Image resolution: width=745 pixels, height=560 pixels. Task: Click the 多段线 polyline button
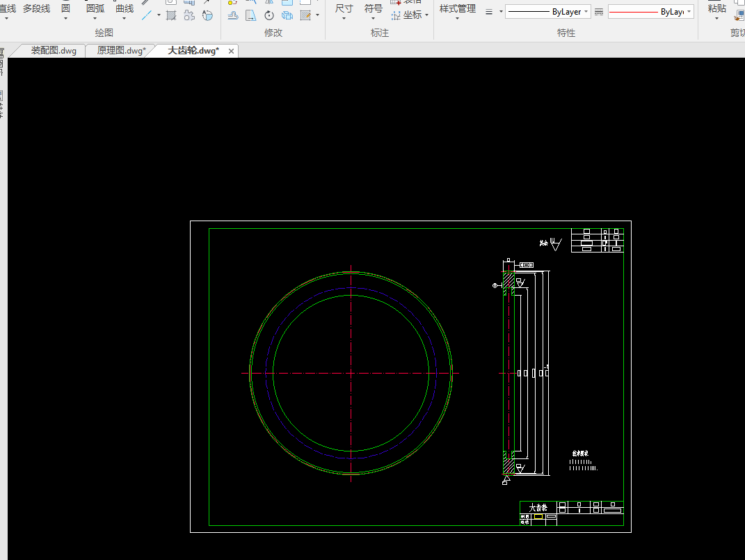(x=36, y=8)
